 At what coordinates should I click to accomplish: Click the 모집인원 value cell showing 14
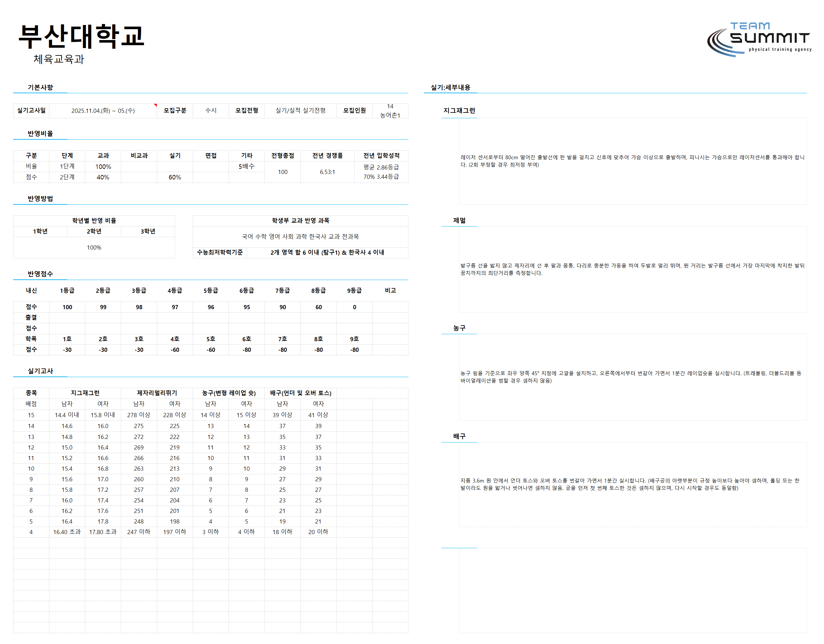click(390, 111)
